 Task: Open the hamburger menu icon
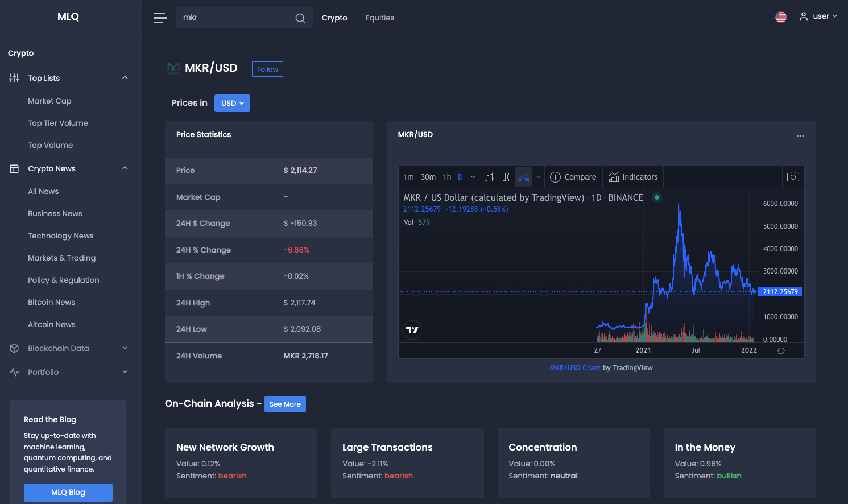[160, 18]
